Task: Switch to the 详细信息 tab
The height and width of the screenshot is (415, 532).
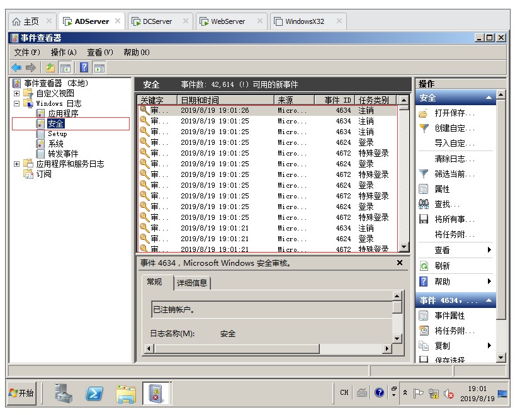Action: 192,283
